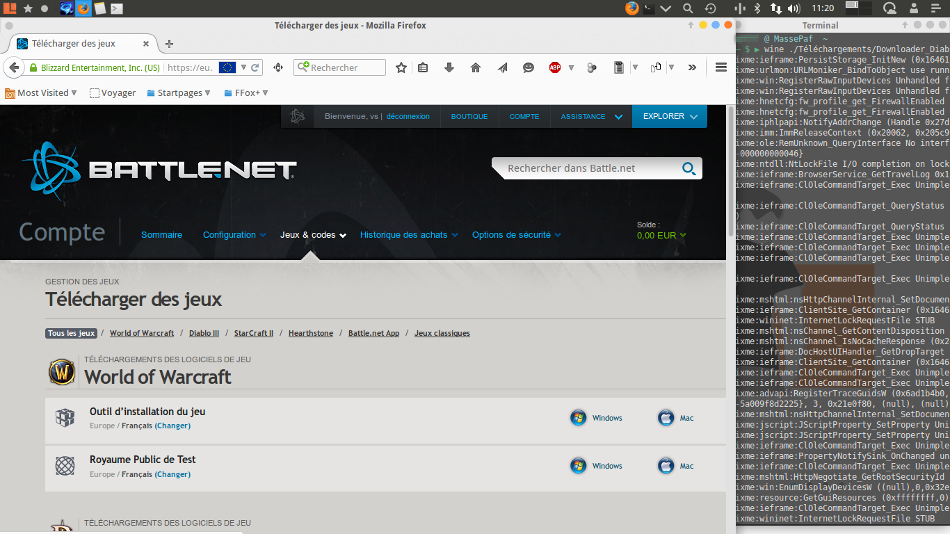Download the Mac Royaume Public de Test client

point(676,466)
